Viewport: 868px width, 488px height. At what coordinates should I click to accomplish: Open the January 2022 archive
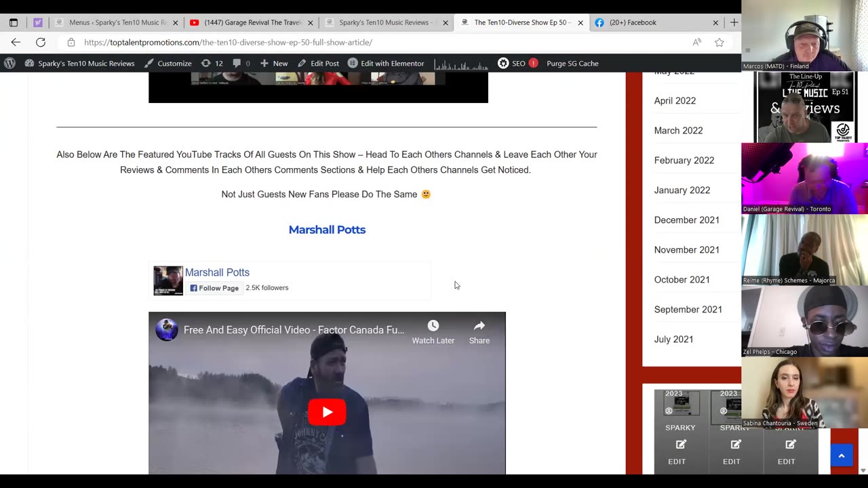(x=682, y=190)
